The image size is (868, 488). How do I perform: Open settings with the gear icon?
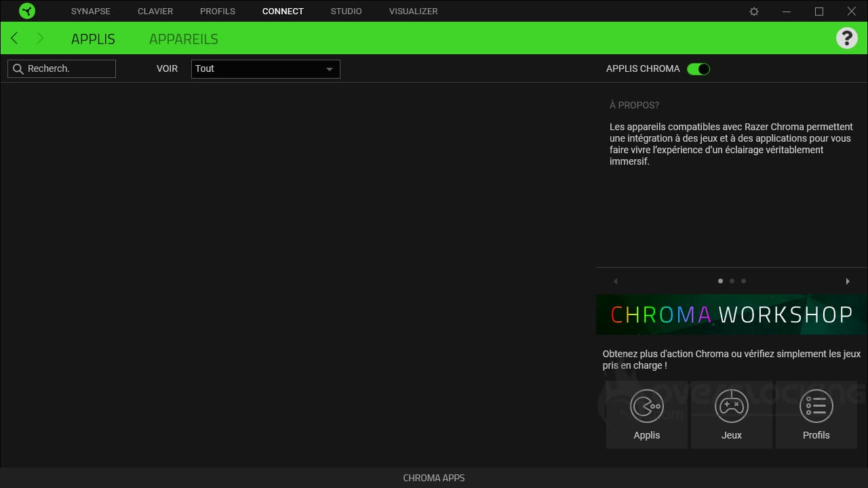coord(754,12)
